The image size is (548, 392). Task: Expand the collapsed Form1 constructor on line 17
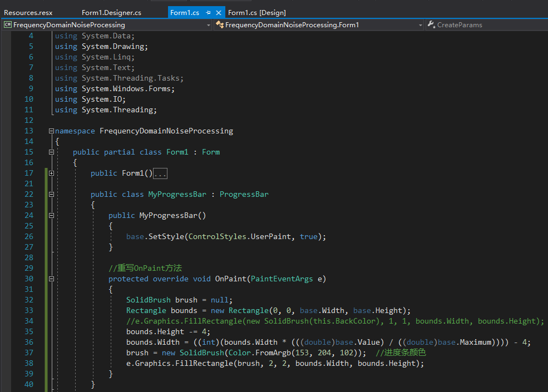(x=51, y=173)
